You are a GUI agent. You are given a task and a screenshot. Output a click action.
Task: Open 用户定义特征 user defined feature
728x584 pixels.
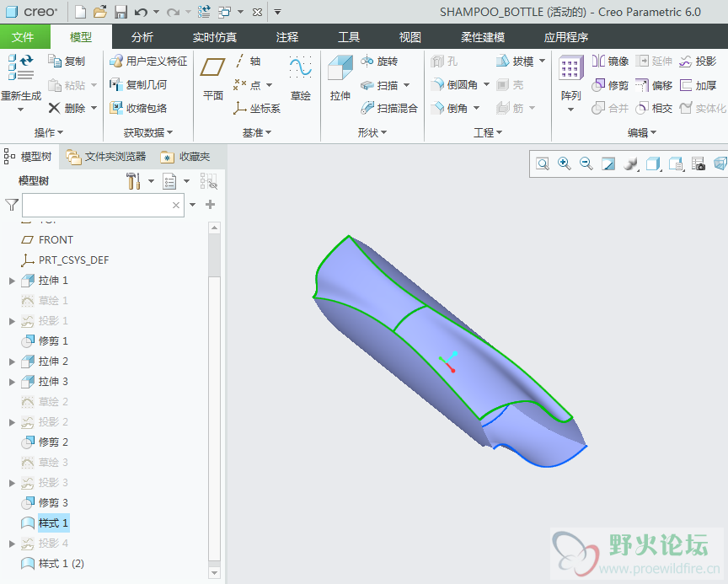tap(148, 61)
